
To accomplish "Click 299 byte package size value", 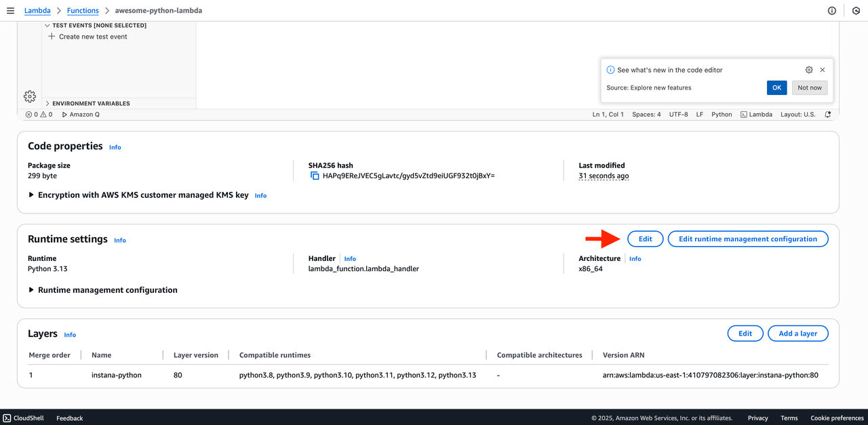I will pos(42,176).
